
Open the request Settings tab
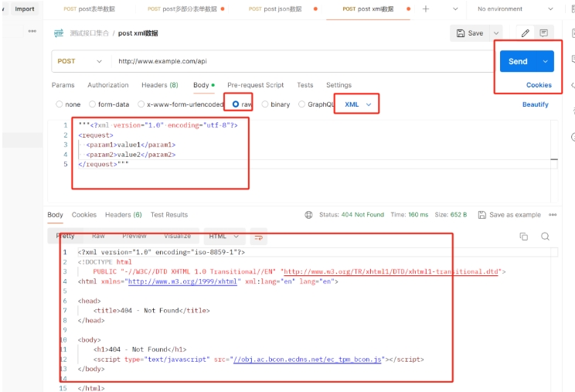(x=339, y=85)
